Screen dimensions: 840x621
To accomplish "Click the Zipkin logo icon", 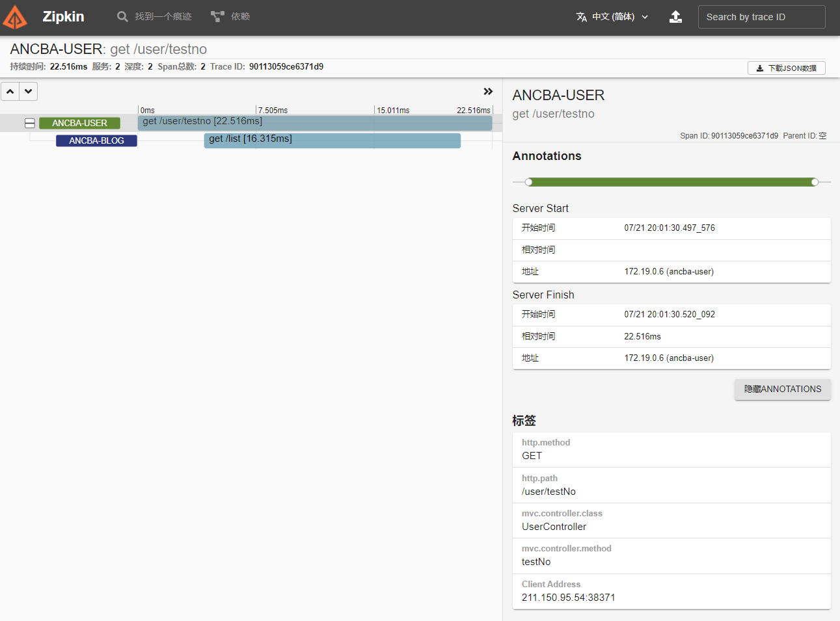I will point(14,18).
